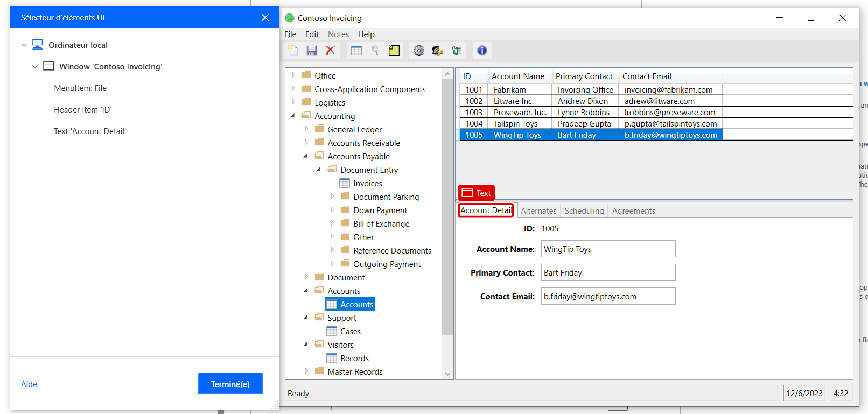Image resolution: width=868 pixels, height=414 pixels.
Task: Select the MenuItem: File selector entry
Action: tap(80, 88)
